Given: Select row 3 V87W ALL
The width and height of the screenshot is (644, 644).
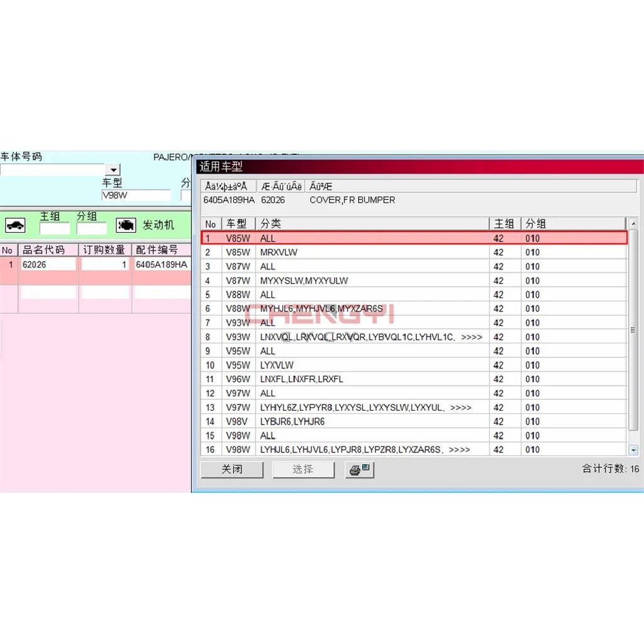Looking at the screenshot, I should [414, 267].
